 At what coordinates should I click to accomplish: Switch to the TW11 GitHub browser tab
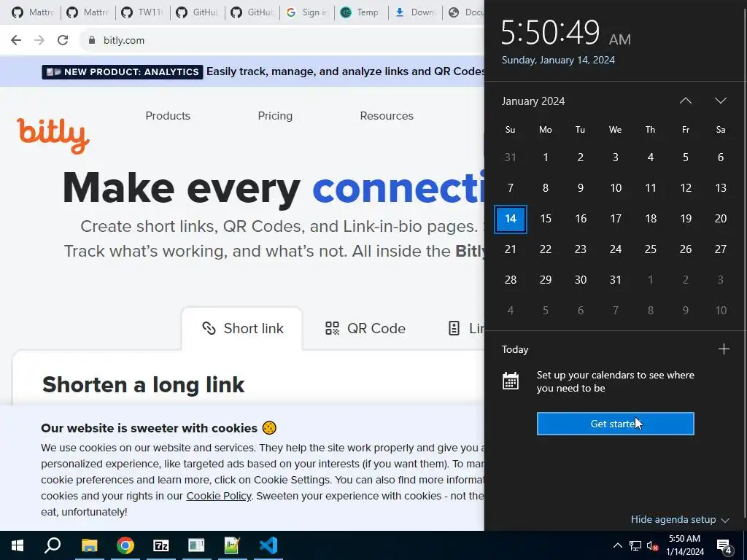tap(143, 12)
